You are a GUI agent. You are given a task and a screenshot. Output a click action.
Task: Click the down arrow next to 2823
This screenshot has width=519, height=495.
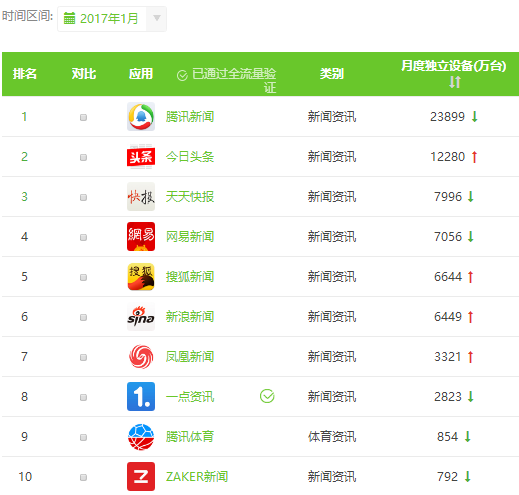[470, 397]
